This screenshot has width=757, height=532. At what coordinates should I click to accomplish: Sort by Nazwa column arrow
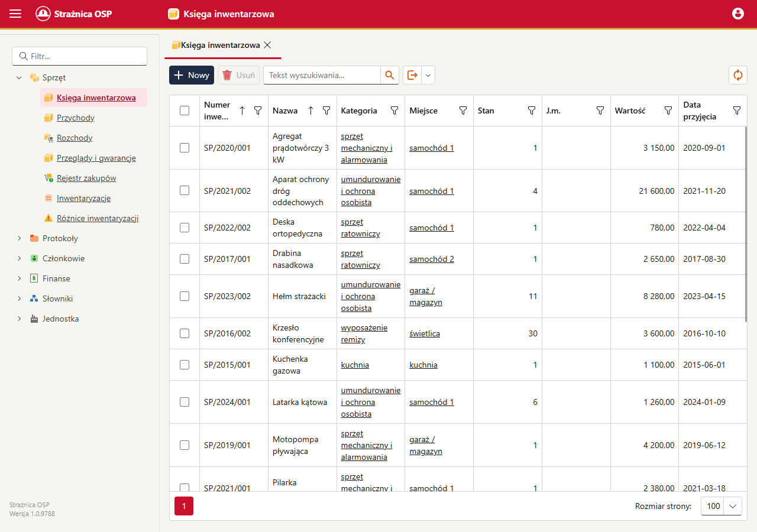310,111
